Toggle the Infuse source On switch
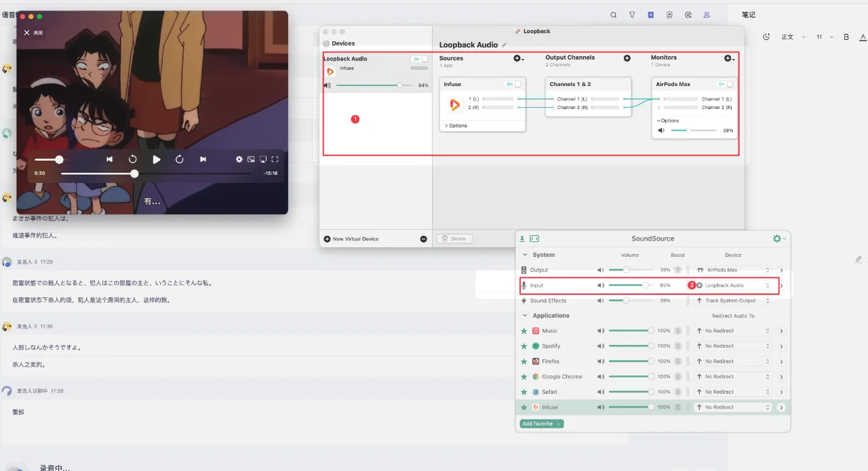This screenshot has width=868, height=471. tap(514, 84)
